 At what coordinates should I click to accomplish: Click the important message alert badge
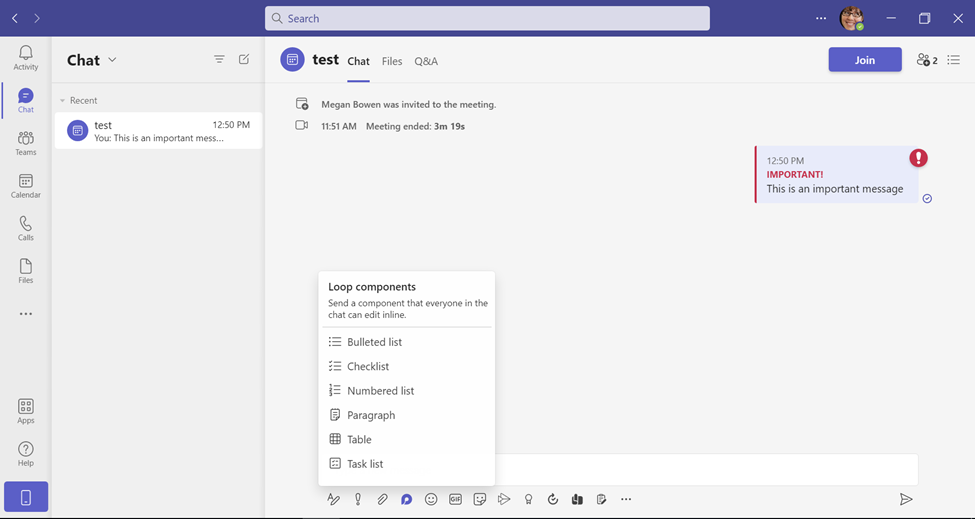[918, 158]
